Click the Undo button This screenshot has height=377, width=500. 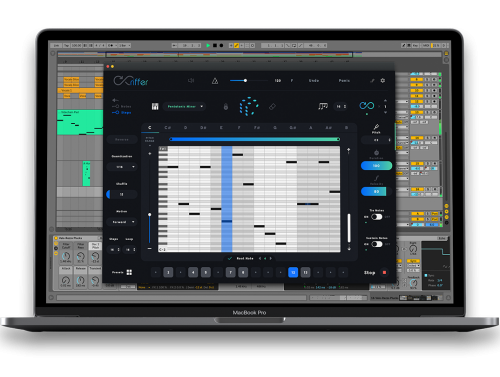click(314, 81)
